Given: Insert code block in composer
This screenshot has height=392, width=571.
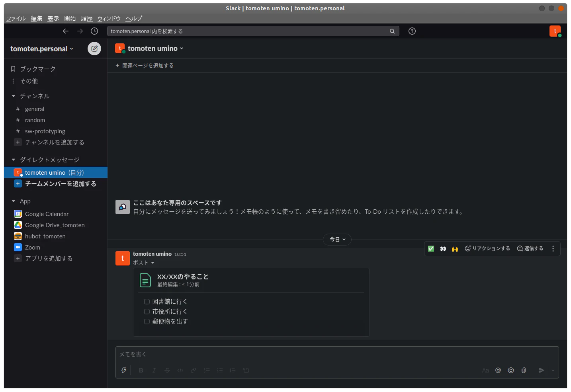Looking at the screenshot, I should pos(246,370).
